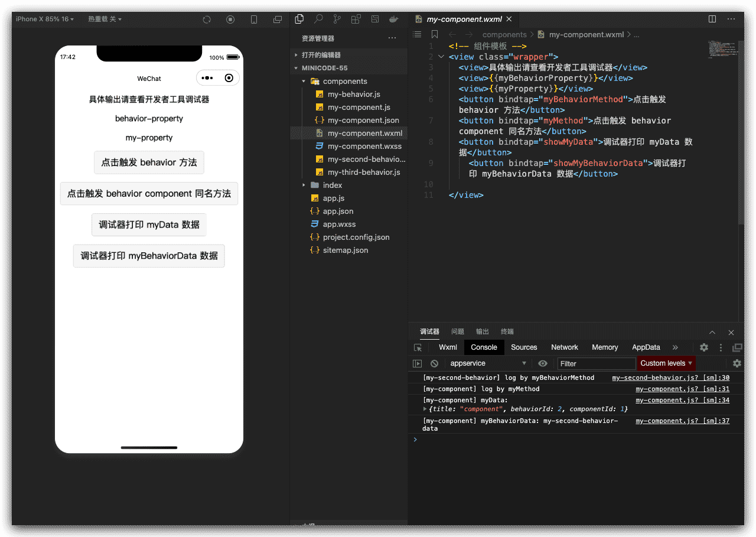Screen dimensions: 756x537
Task: Open the search panel icon
Action: (318, 19)
